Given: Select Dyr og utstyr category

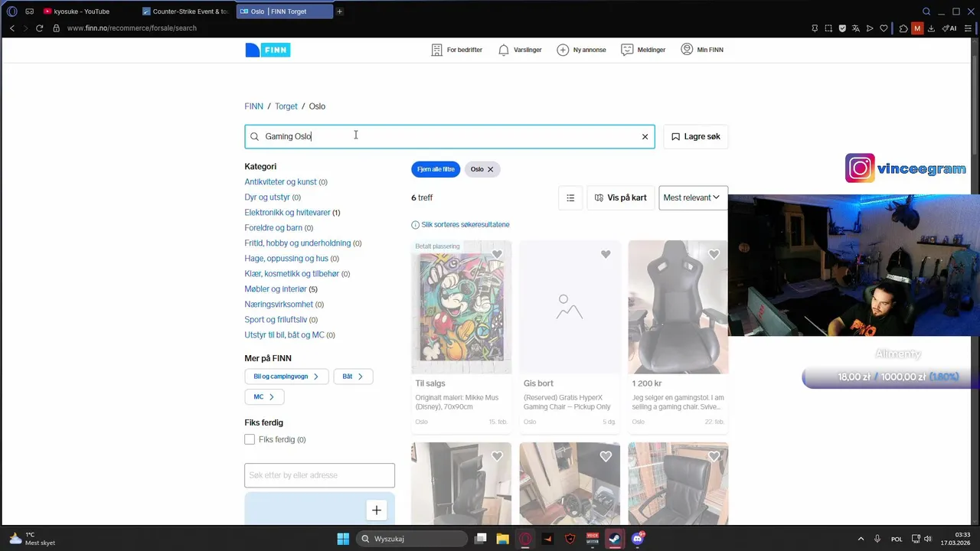Looking at the screenshot, I should point(267,197).
